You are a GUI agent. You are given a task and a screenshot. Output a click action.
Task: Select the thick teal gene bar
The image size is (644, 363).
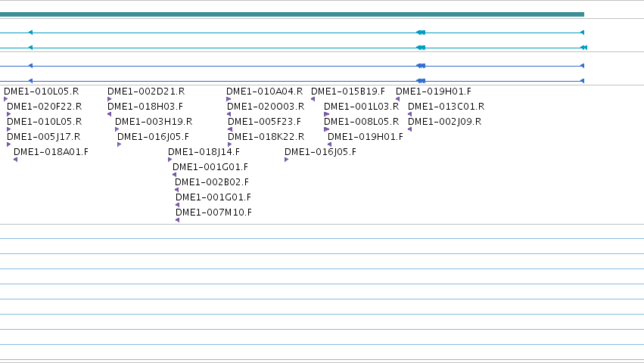[292, 14]
